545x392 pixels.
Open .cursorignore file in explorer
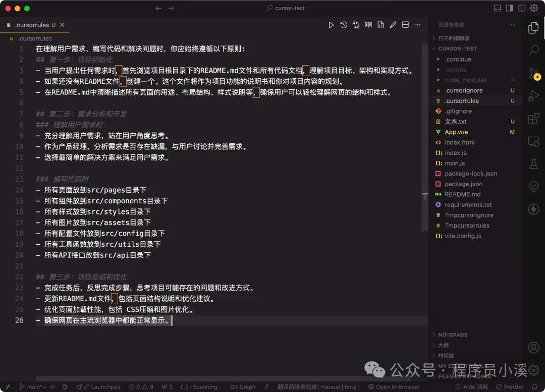pyautogui.click(x=474, y=91)
